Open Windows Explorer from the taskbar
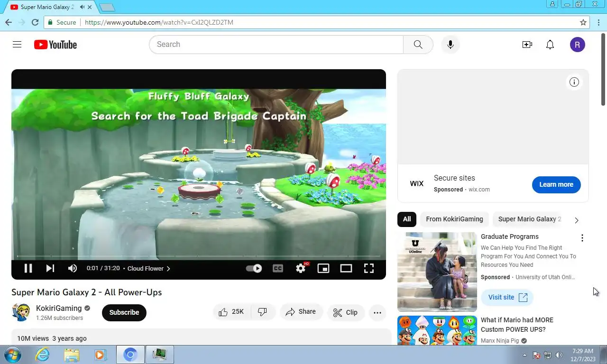The image size is (607, 364). [72, 355]
